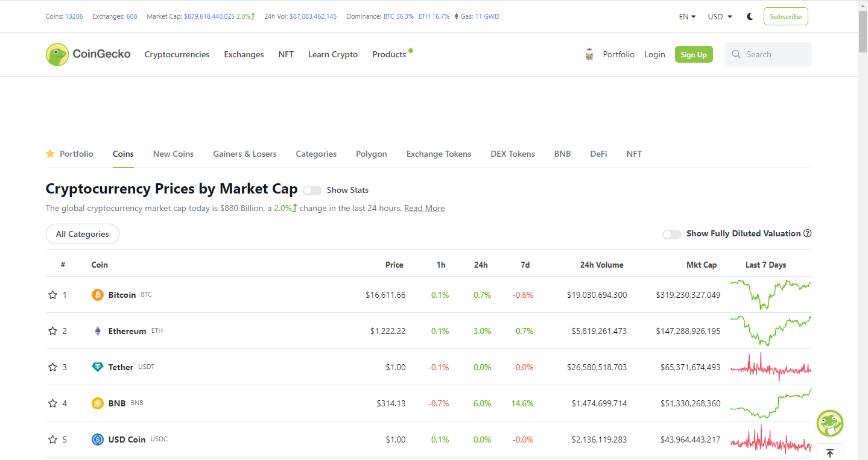Click the Ethereum coin logo

point(98,331)
